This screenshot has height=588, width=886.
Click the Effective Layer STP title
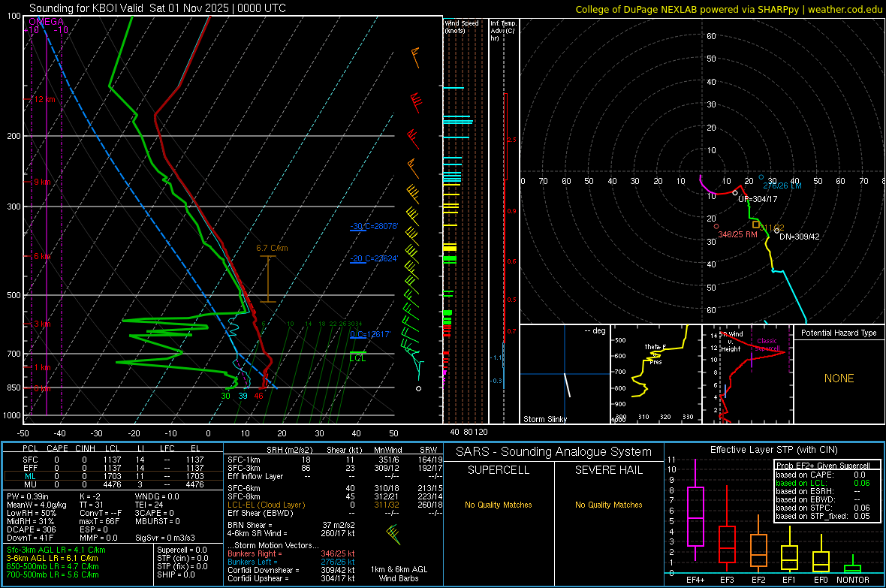coord(773,450)
